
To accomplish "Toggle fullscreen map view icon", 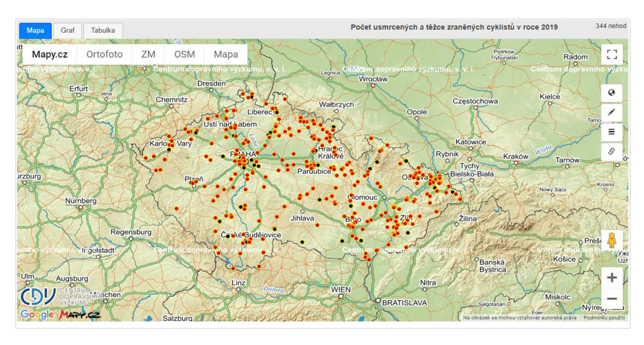I will 612,54.
